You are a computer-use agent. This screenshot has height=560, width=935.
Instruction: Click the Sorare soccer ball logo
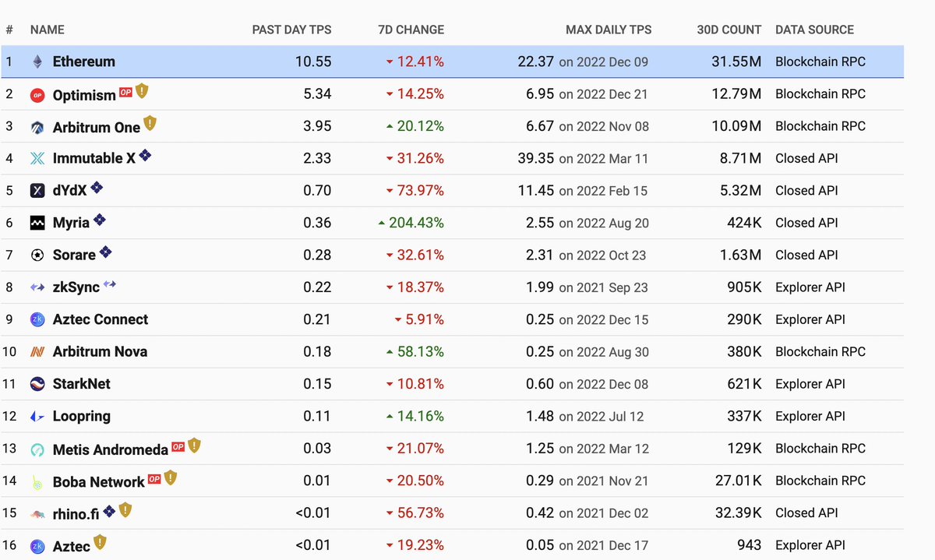37,255
